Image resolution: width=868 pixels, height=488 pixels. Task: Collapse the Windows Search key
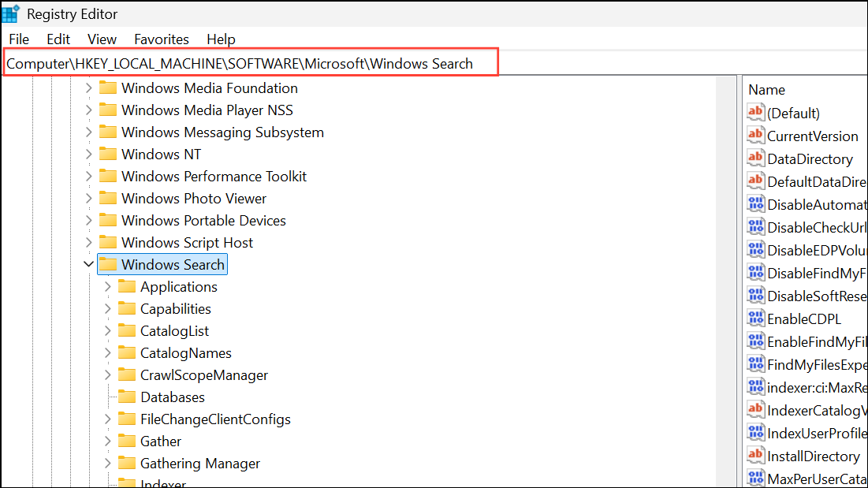88,264
